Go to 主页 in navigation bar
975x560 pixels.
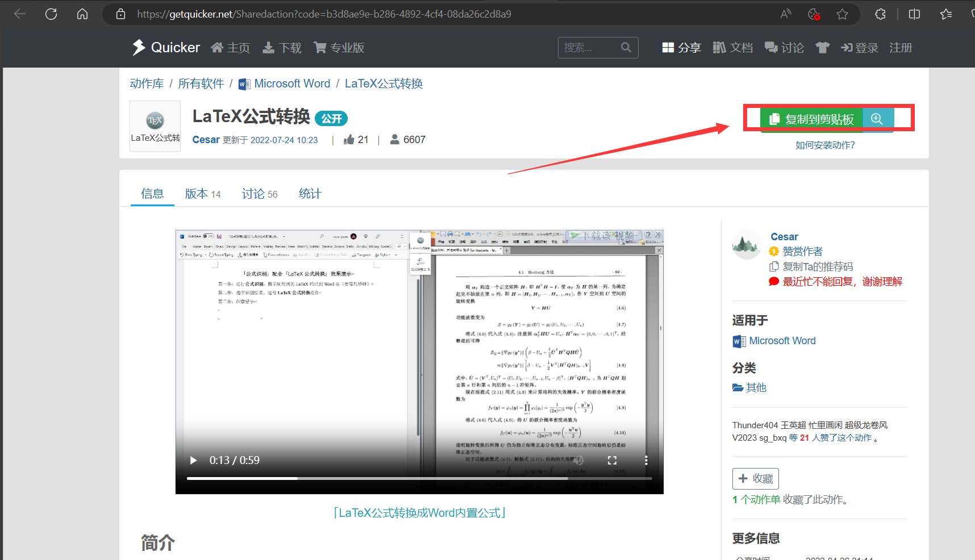click(231, 48)
